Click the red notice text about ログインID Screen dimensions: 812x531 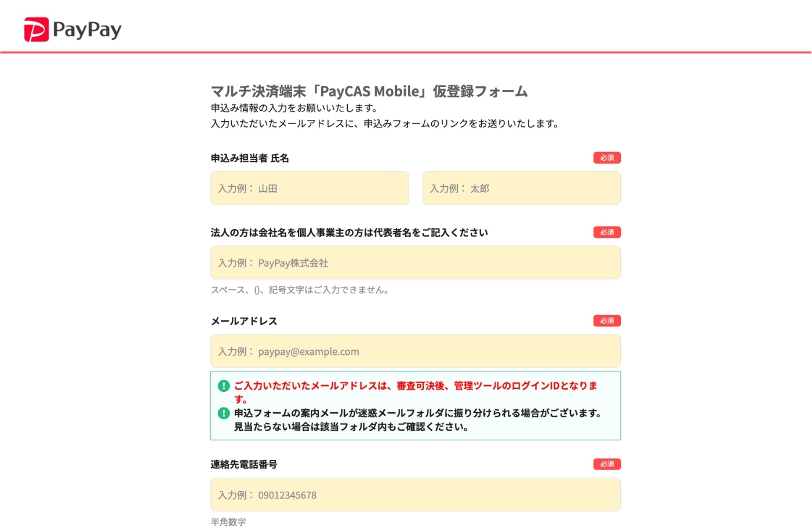pos(416,392)
